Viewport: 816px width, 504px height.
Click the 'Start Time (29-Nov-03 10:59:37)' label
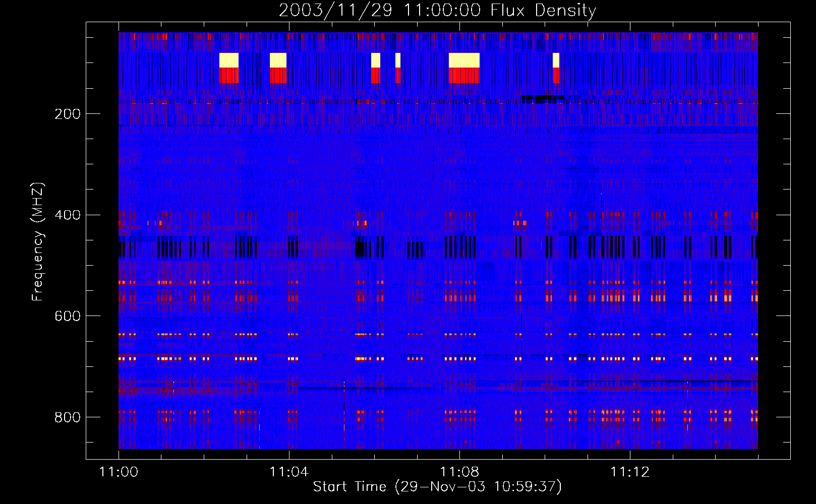tap(437, 487)
